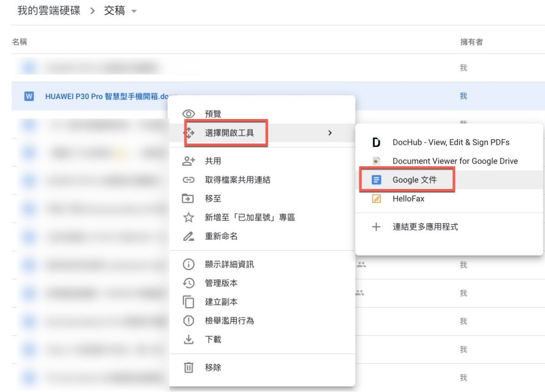This screenshot has height=392, width=545.
Task: Choose 共用 in the context menu
Action: tap(262, 161)
